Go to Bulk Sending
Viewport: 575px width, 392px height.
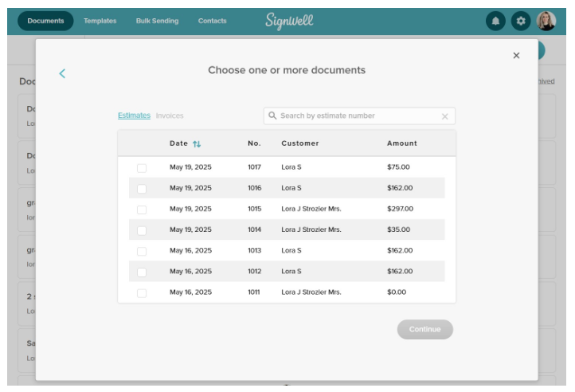[x=157, y=22]
